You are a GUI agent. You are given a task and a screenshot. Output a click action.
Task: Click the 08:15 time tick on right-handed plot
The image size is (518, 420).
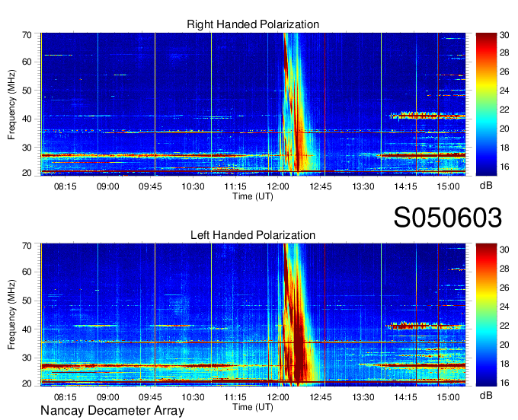coord(65,186)
